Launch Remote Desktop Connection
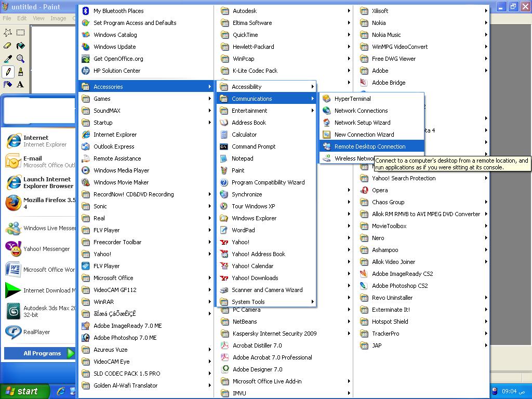This screenshot has width=532, height=399. point(372,147)
